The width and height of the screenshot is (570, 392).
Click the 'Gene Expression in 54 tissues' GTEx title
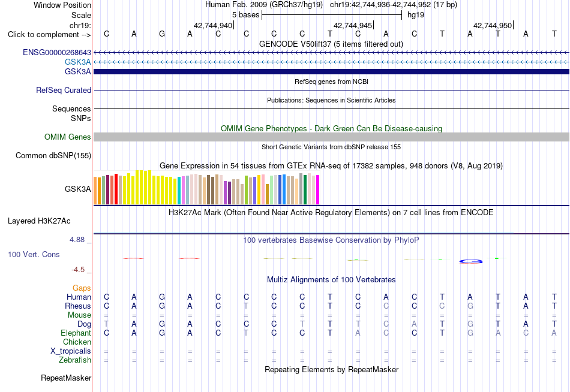click(x=331, y=165)
